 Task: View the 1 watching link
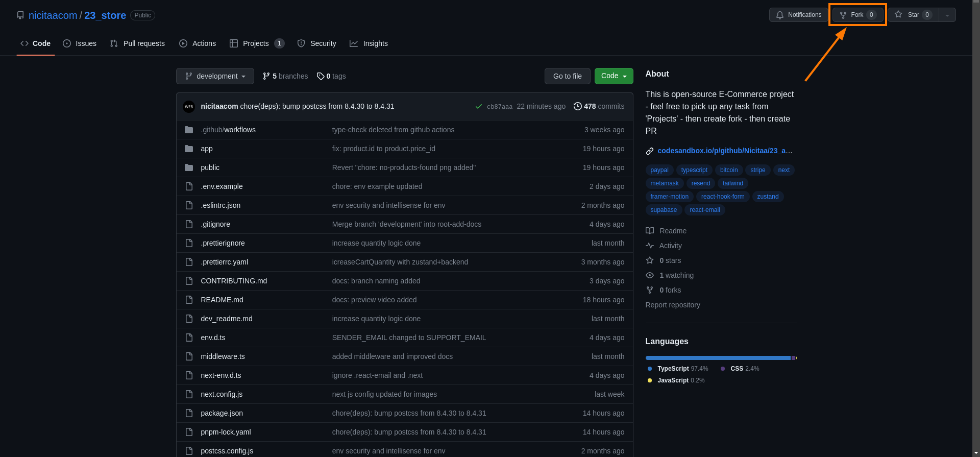(670, 275)
